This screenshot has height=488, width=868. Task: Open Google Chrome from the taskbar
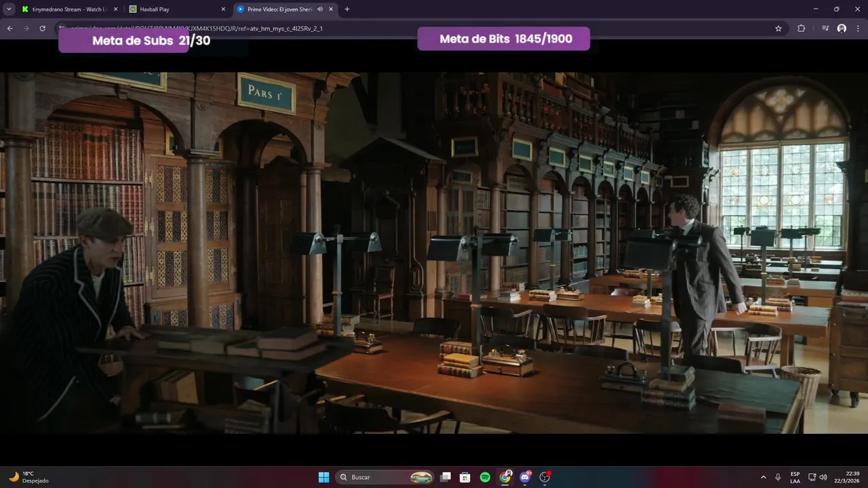(505, 477)
